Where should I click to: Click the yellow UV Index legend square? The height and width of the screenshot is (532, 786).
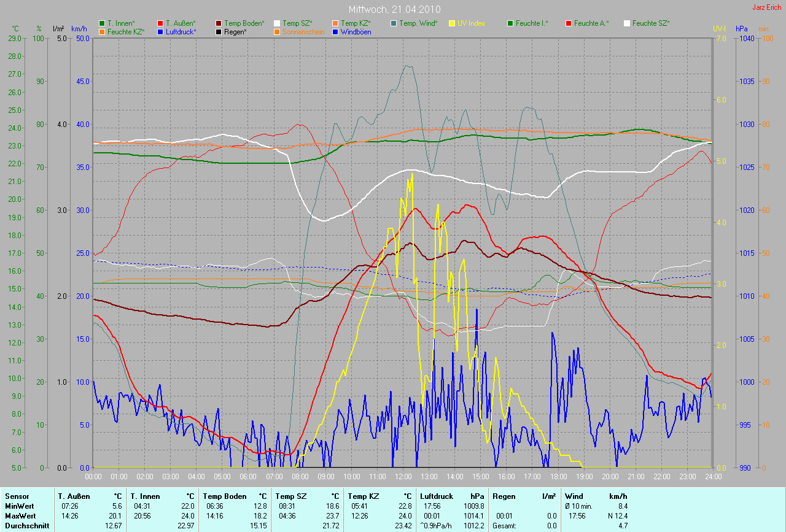[x=452, y=23]
